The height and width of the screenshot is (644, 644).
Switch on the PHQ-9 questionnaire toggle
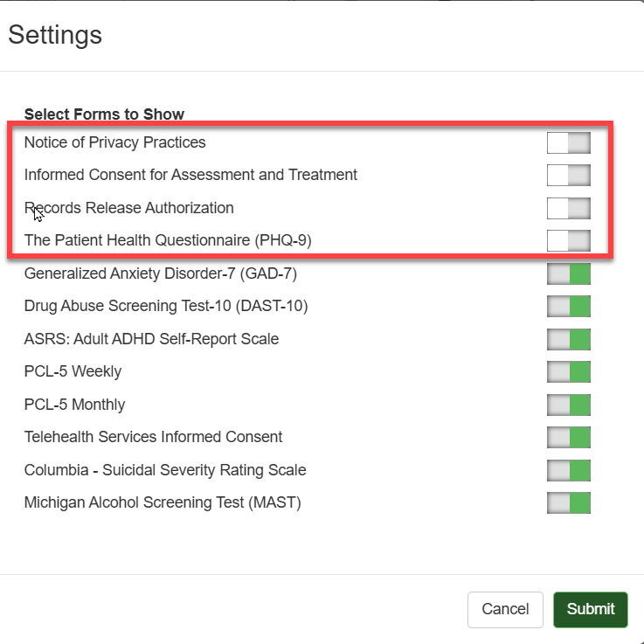[568, 240]
